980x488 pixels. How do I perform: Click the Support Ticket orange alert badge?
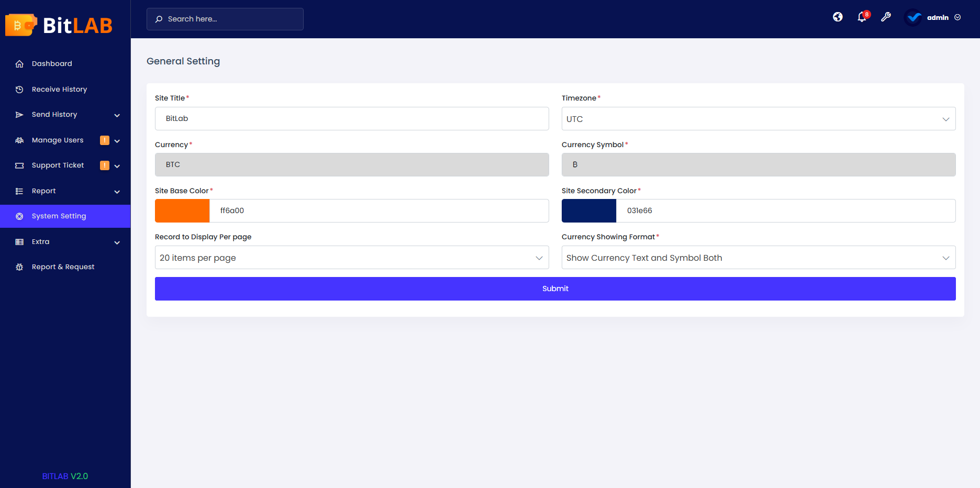click(x=105, y=165)
